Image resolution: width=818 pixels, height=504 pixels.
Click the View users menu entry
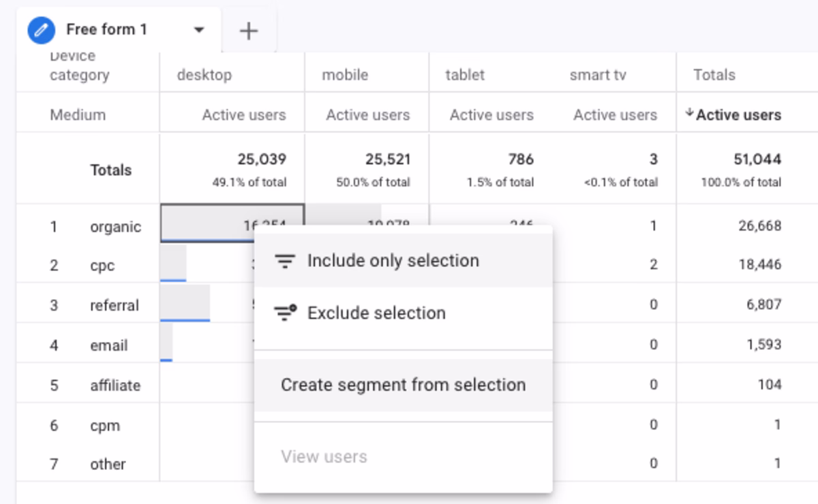tap(324, 456)
